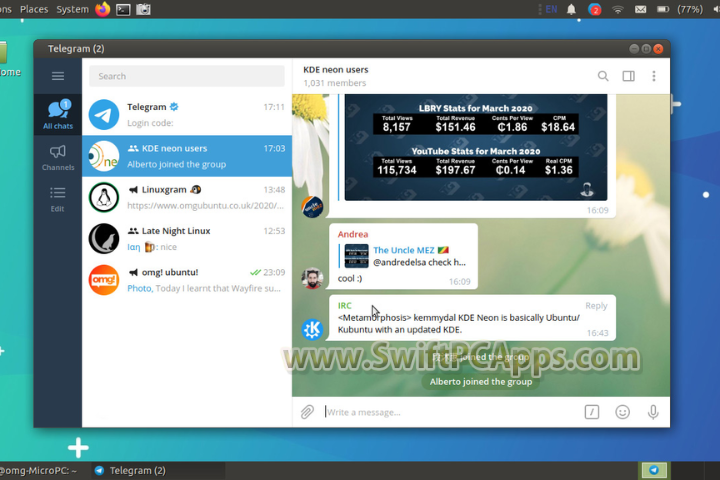
Task: Open Andrea's sender name
Action: click(353, 234)
